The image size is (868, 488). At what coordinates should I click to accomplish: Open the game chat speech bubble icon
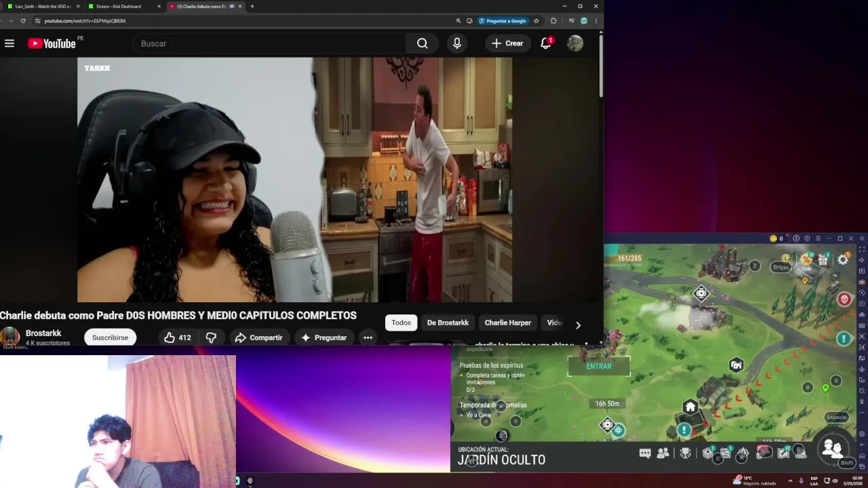(x=645, y=453)
